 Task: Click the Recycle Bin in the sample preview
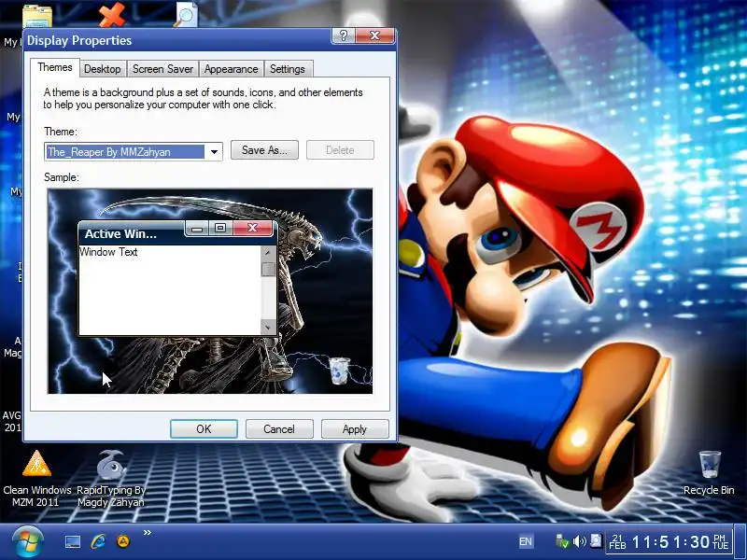click(x=340, y=371)
